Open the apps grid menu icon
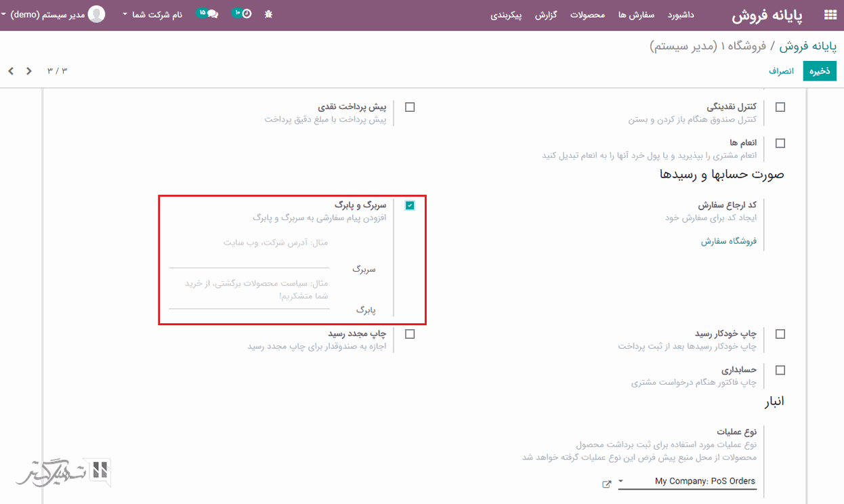The height and width of the screenshot is (504, 844). 829,15
